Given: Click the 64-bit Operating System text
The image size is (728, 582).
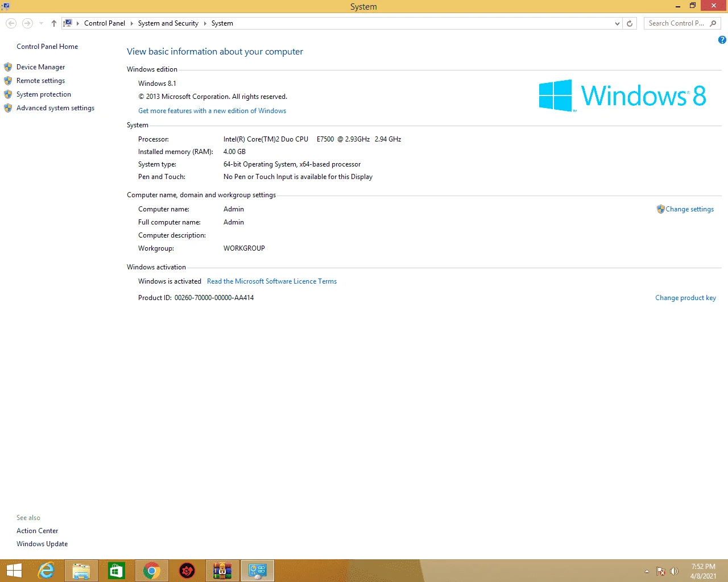Looking at the screenshot, I should click(292, 164).
